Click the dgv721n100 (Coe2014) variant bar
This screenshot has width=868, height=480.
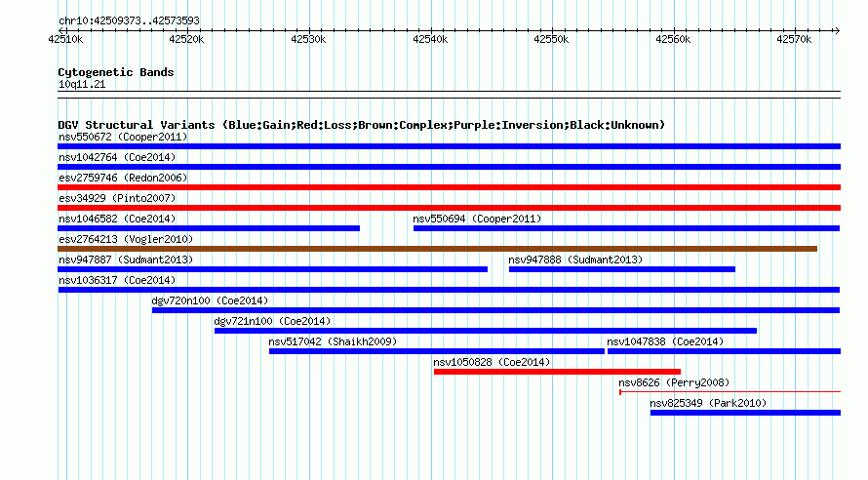click(x=486, y=331)
